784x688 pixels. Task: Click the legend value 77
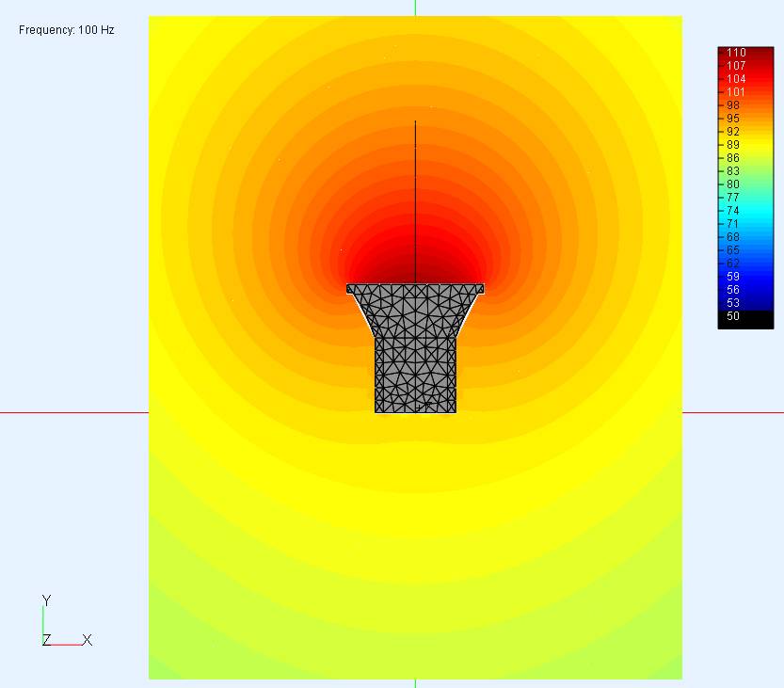coord(733,198)
